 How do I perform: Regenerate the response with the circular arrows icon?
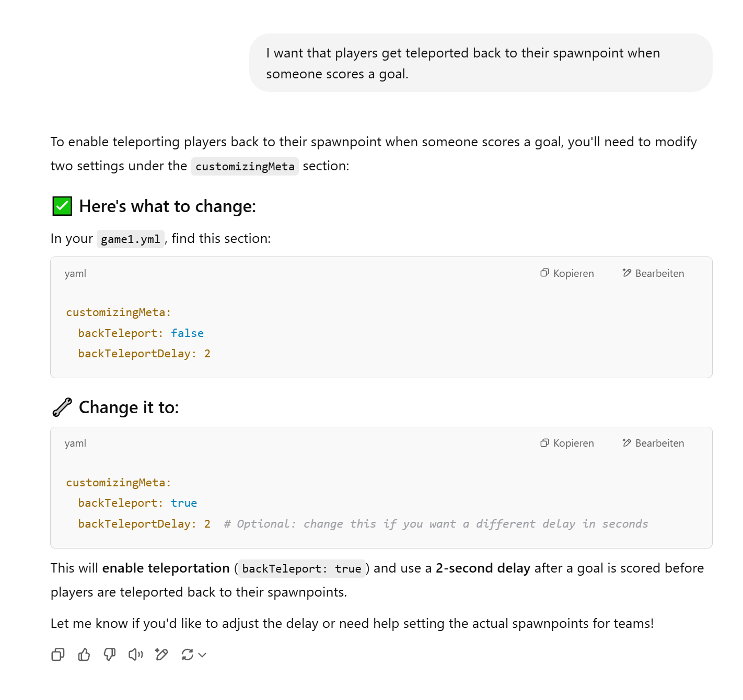point(187,655)
